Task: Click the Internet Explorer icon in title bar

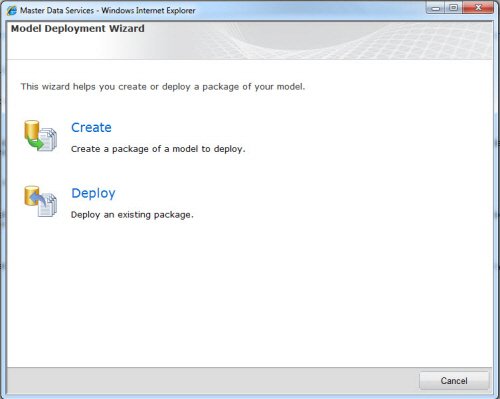Action: point(12,10)
